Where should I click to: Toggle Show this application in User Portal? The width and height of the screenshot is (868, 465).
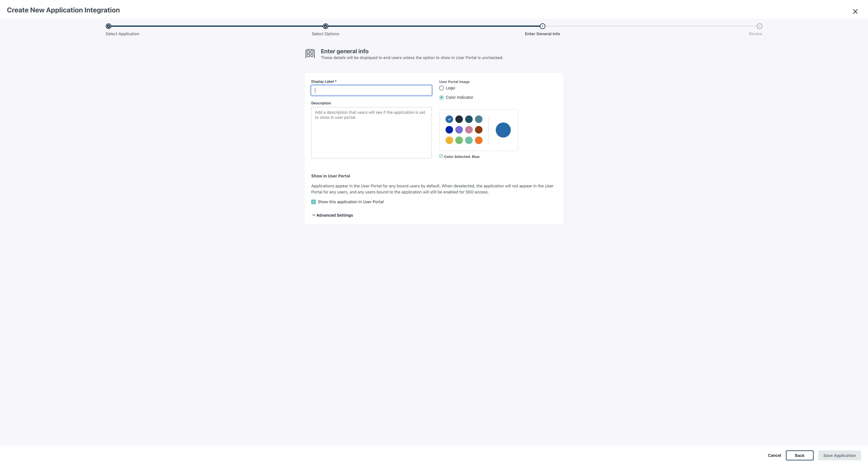click(x=313, y=202)
